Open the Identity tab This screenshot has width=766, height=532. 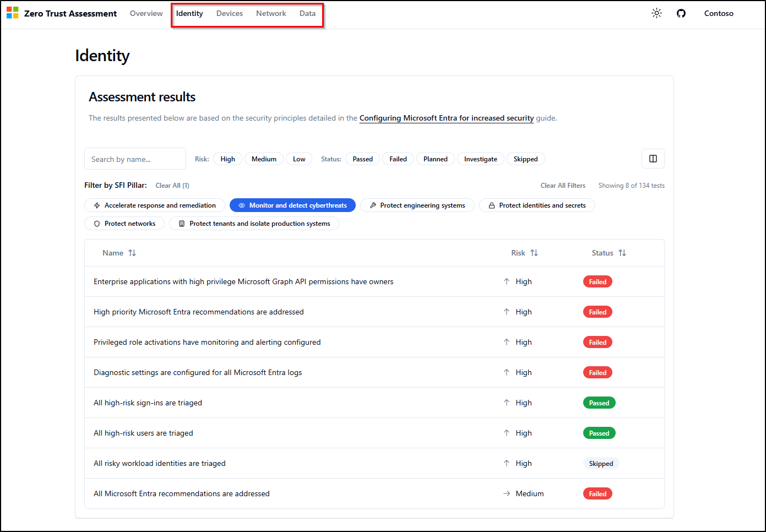(189, 13)
